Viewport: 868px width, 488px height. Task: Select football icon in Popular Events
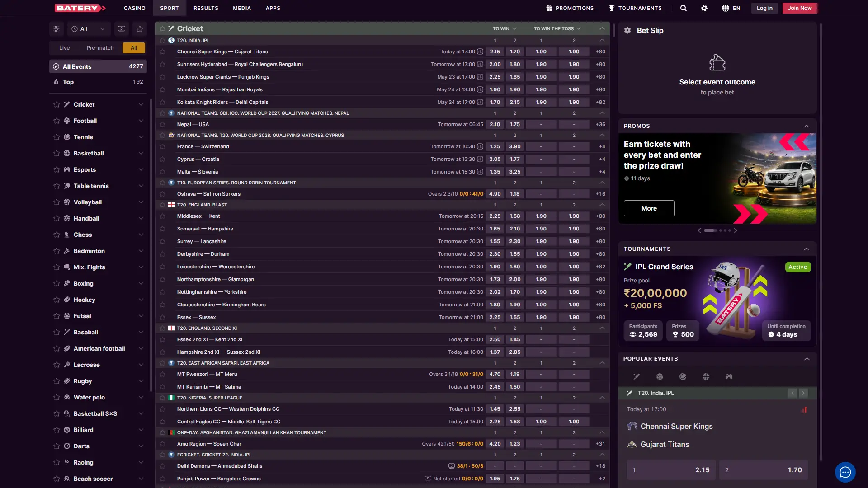tap(660, 376)
